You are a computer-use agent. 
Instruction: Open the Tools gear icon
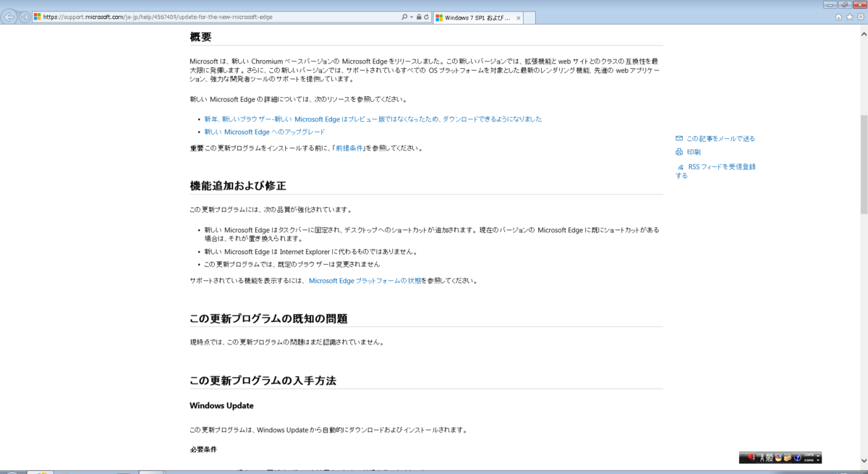(860, 17)
